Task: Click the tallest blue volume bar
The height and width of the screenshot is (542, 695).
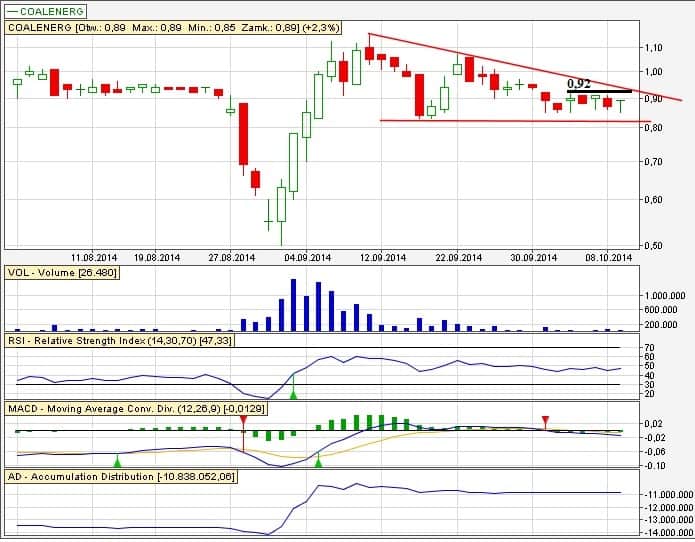Action: click(x=293, y=305)
